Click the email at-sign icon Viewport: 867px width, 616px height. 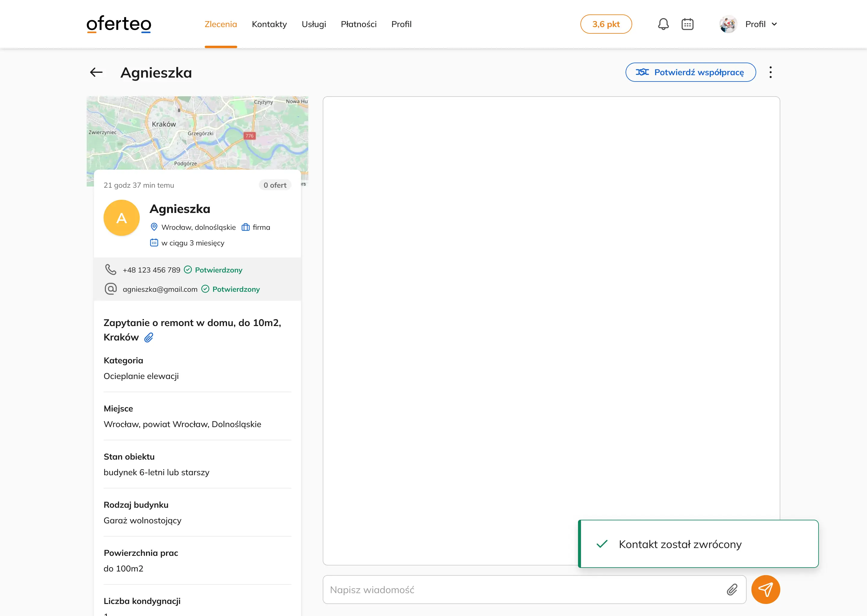pos(110,289)
